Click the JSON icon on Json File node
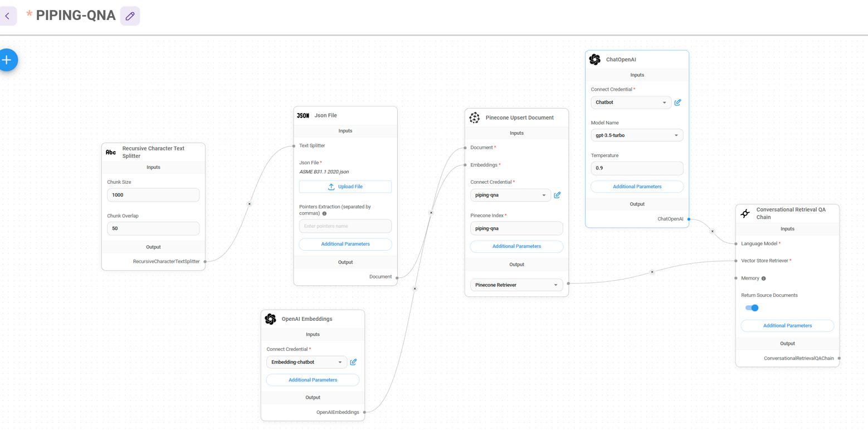Screen dimensions: 868x430 [303, 115]
